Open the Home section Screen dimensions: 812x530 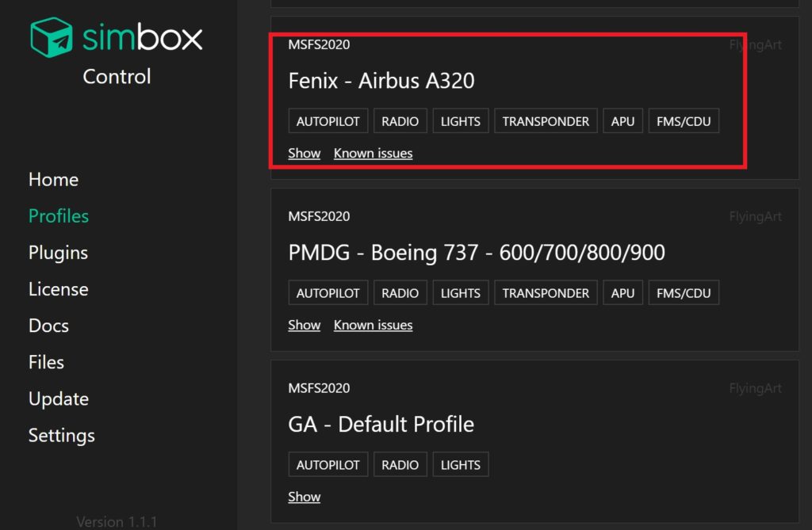point(53,179)
